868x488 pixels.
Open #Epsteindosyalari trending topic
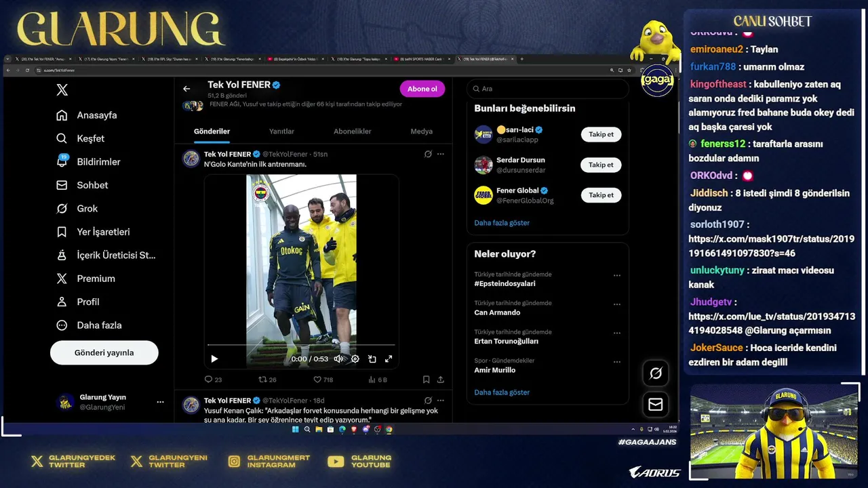pos(505,284)
